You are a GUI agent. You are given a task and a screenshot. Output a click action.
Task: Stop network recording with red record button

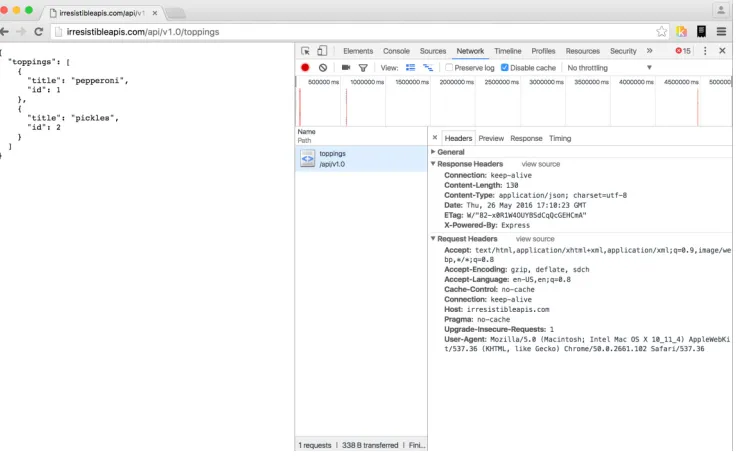[305, 68]
